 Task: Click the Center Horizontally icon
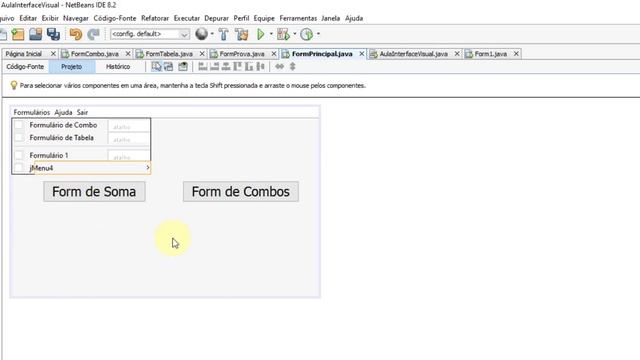pos(226,67)
